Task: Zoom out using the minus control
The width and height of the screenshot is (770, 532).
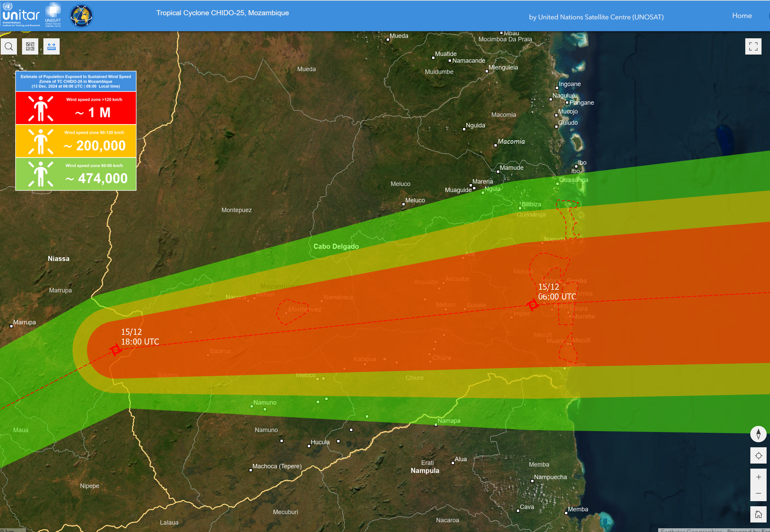Action: click(x=758, y=493)
